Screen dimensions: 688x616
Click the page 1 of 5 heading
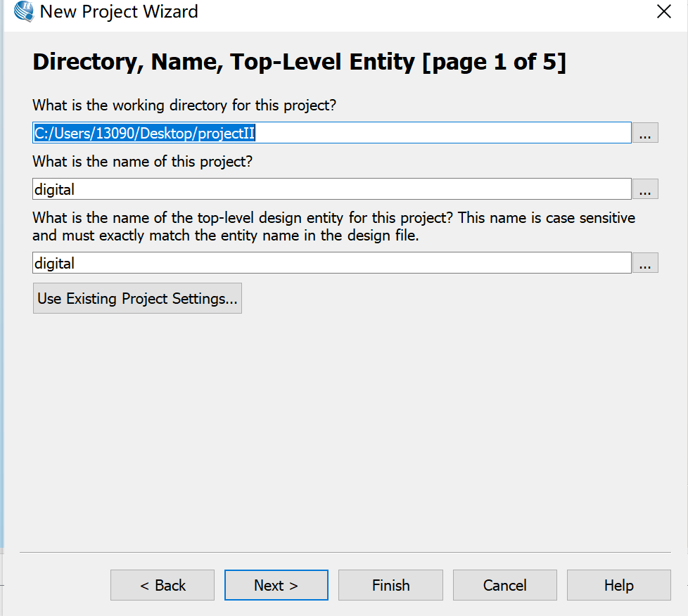[x=299, y=63]
